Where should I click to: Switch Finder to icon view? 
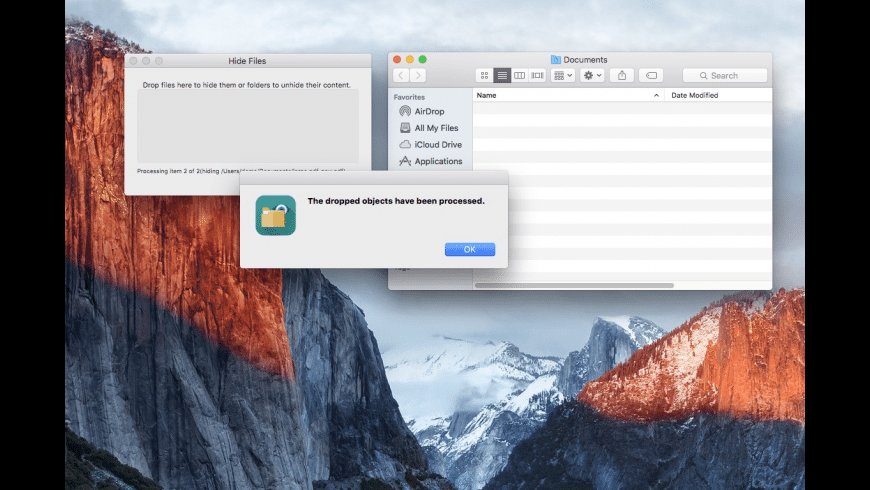[x=484, y=75]
